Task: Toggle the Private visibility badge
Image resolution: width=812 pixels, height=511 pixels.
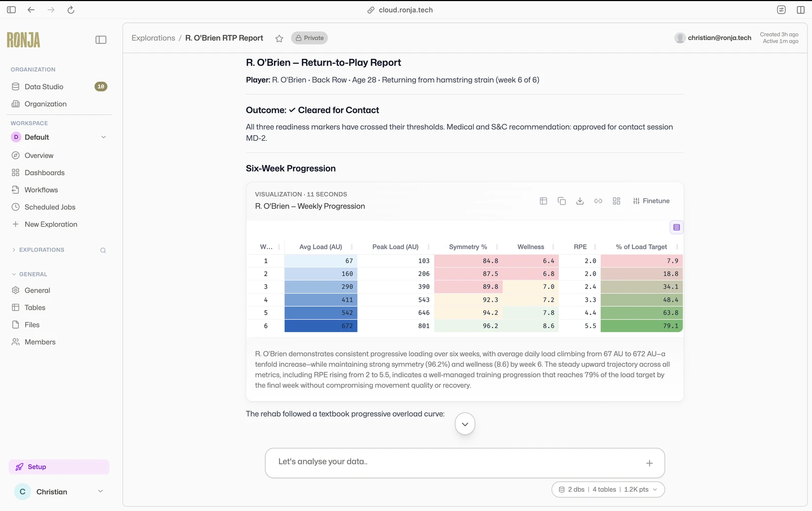Action: tap(309, 38)
